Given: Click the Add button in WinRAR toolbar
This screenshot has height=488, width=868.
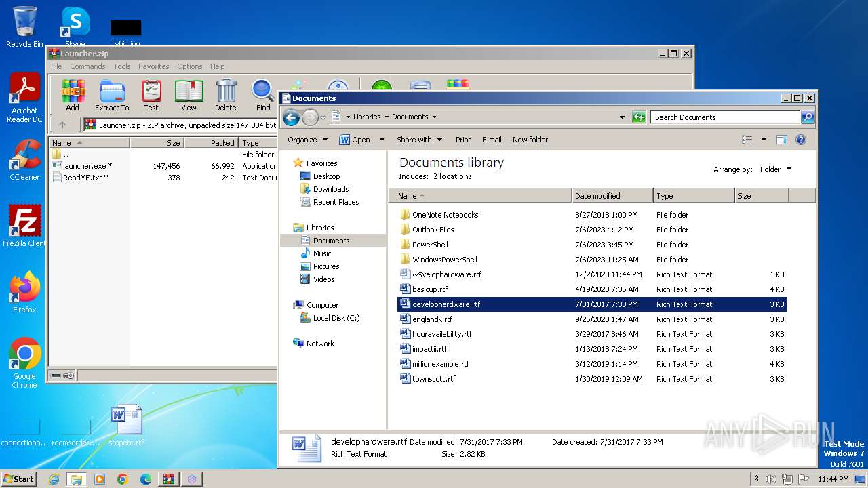Looking at the screenshot, I should click(x=73, y=96).
